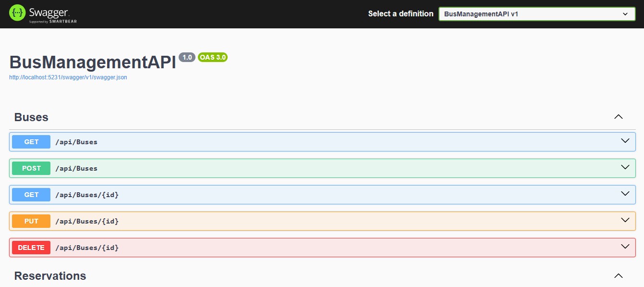Open the Select a definition dropdown
This screenshot has height=287, width=644.
tap(536, 14)
